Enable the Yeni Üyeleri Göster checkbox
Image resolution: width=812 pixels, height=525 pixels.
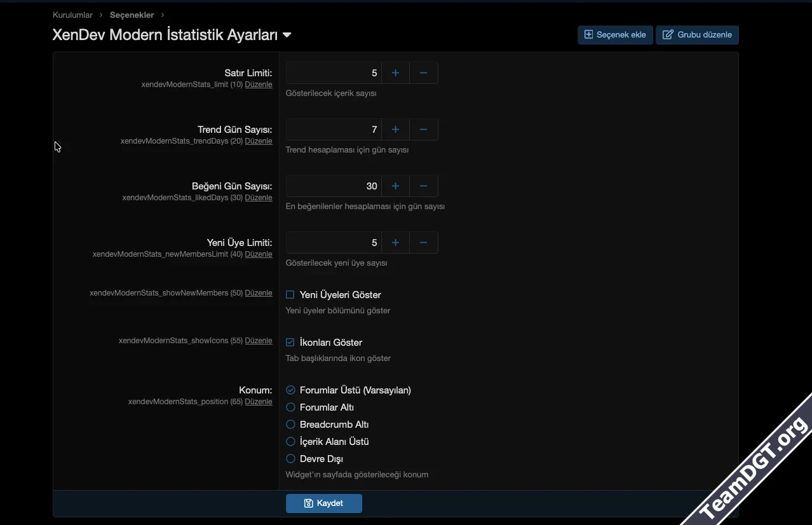(x=290, y=295)
